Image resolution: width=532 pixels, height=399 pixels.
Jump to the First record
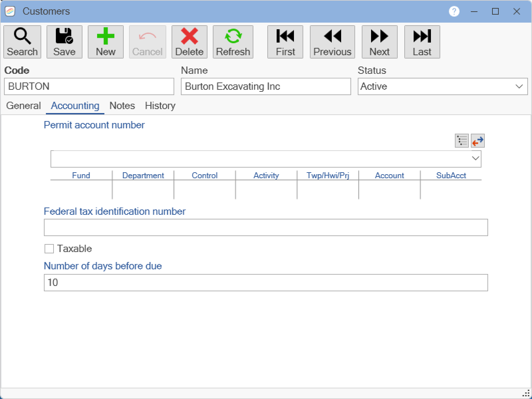click(285, 42)
